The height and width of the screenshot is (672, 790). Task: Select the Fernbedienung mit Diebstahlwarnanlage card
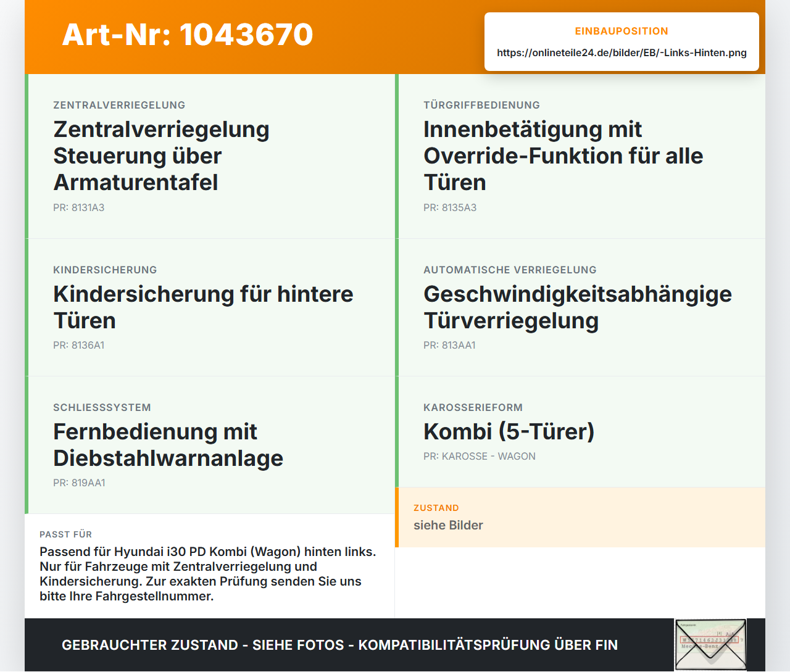[210, 445]
